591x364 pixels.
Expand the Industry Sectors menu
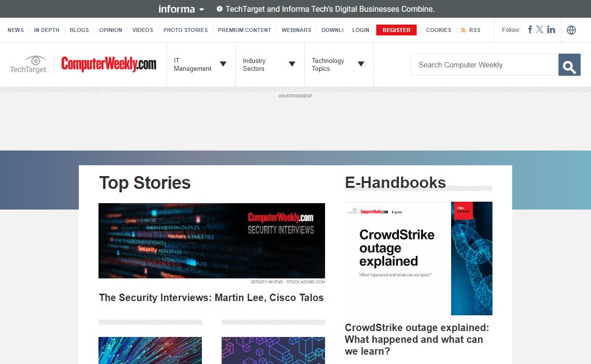[x=269, y=64]
